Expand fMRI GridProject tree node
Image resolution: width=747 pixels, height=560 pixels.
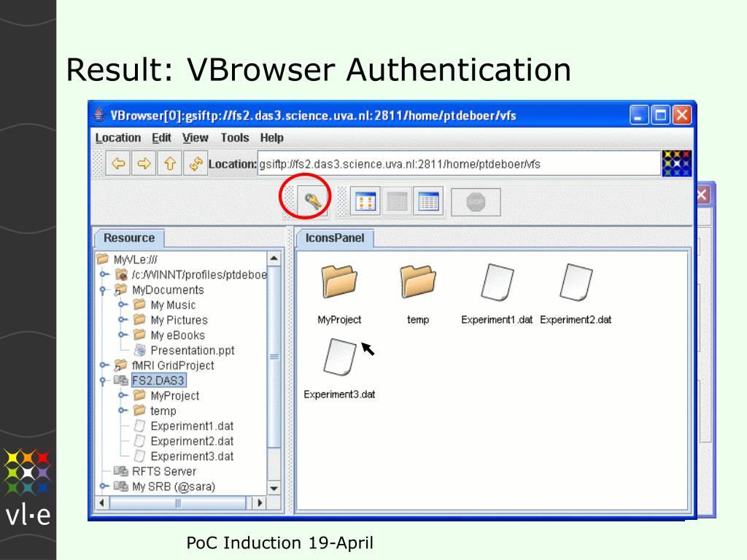tap(104, 365)
